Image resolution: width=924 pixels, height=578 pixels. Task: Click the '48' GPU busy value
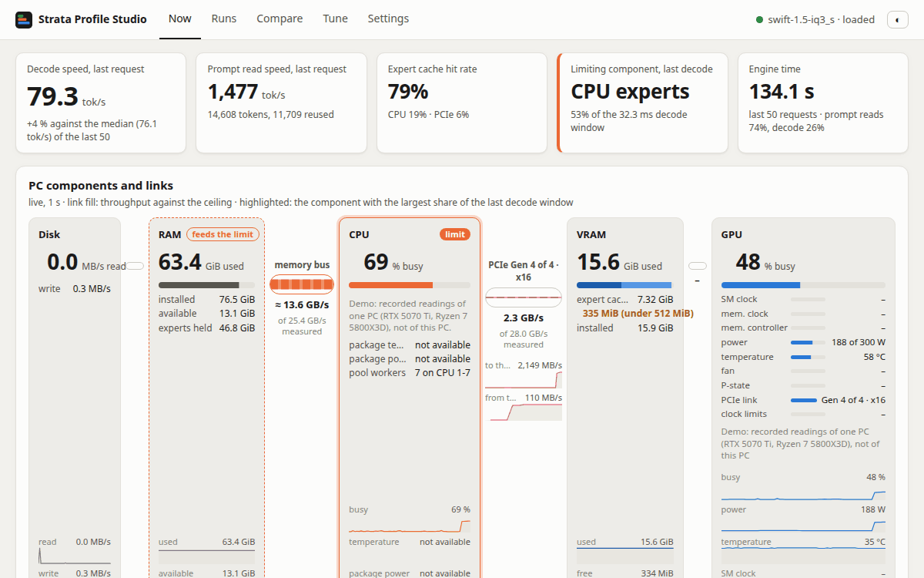(x=748, y=262)
